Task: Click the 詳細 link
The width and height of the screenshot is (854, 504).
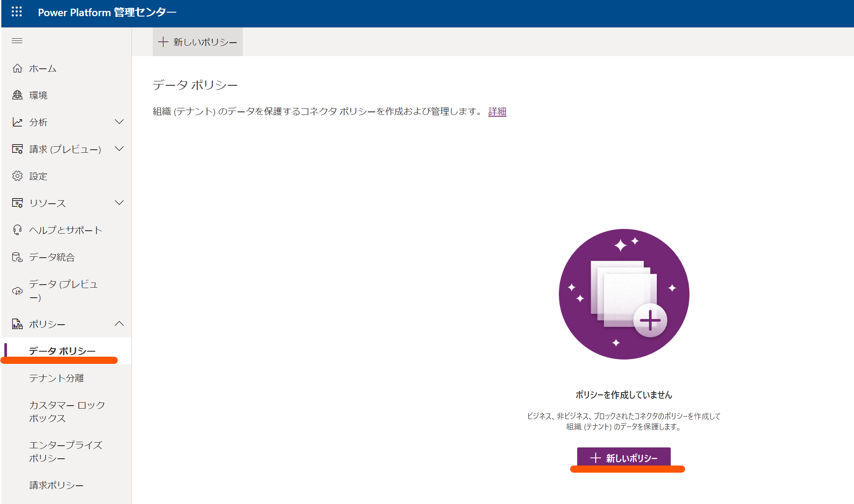Action: point(497,111)
